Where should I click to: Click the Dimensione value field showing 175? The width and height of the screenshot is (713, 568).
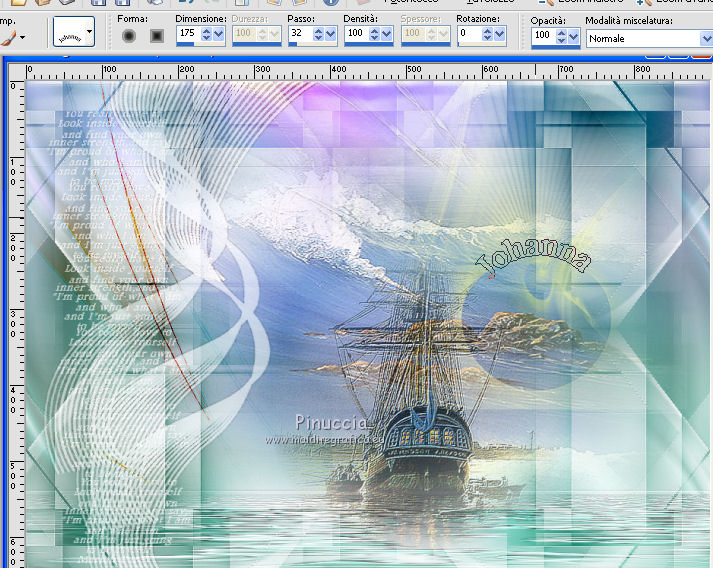[188, 33]
